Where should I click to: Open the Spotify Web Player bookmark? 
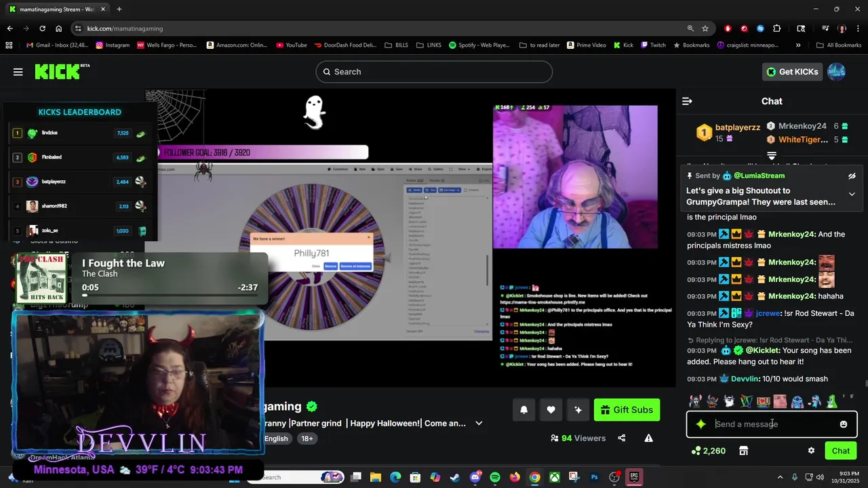click(479, 45)
